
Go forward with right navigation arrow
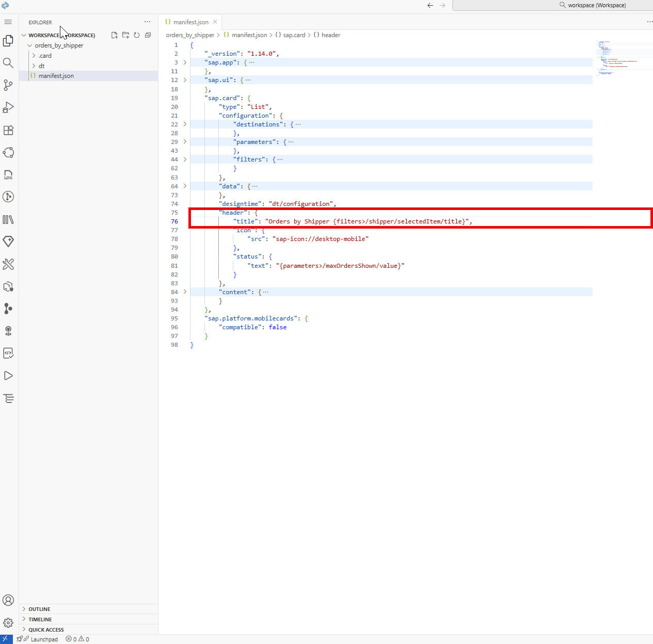tap(442, 5)
